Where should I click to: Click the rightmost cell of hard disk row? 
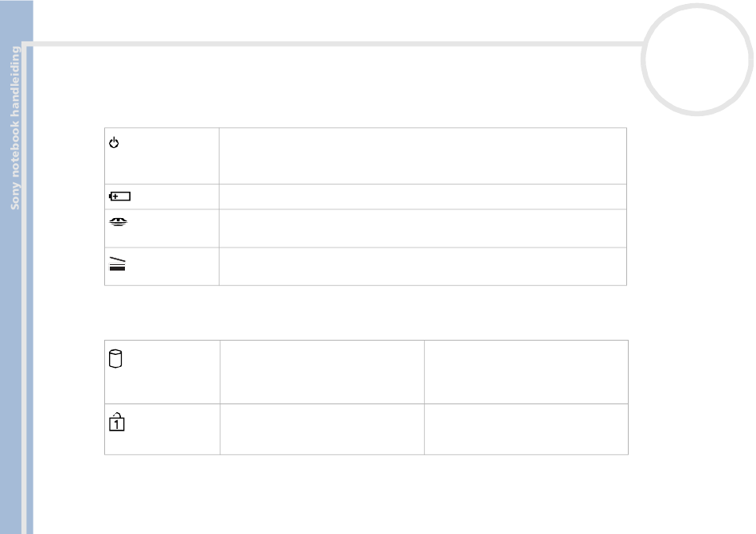pyautogui.click(x=526, y=372)
